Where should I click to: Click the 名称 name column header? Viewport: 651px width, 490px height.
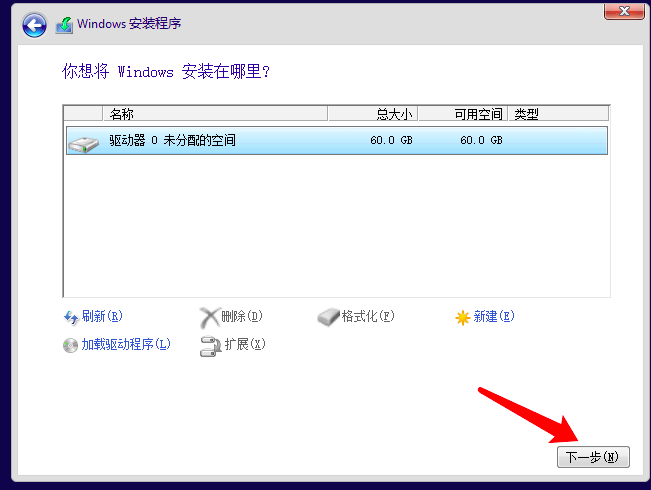point(215,114)
